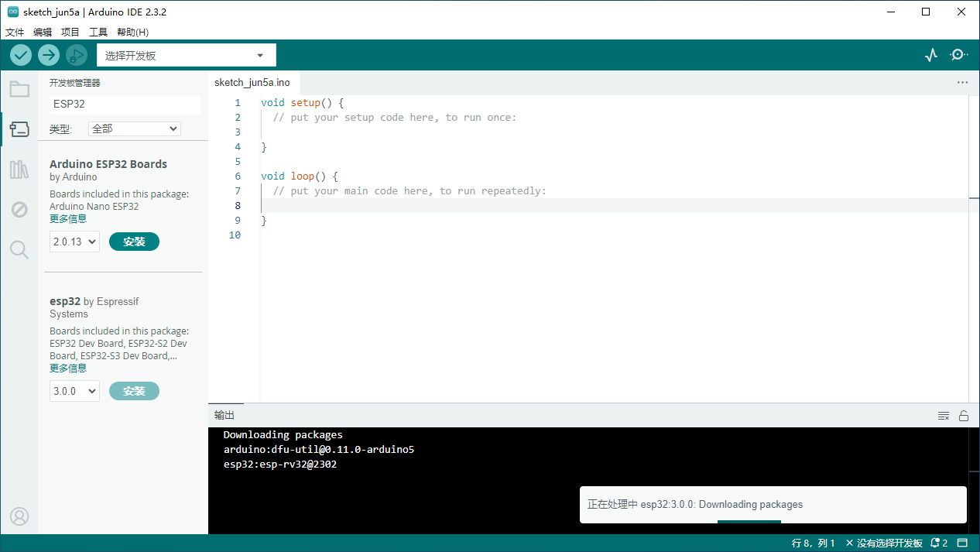
Task: Click the 正在处理中 esp32:3.0.0 notification text
Action: click(695, 505)
